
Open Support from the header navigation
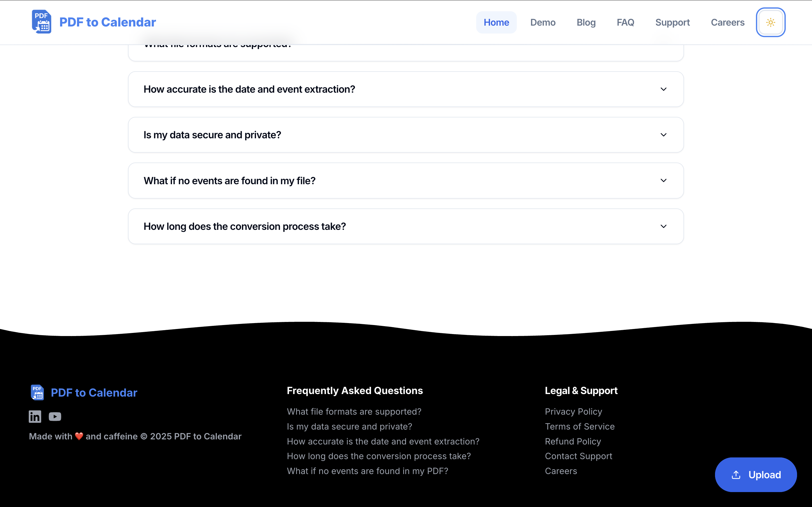click(672, 23)
